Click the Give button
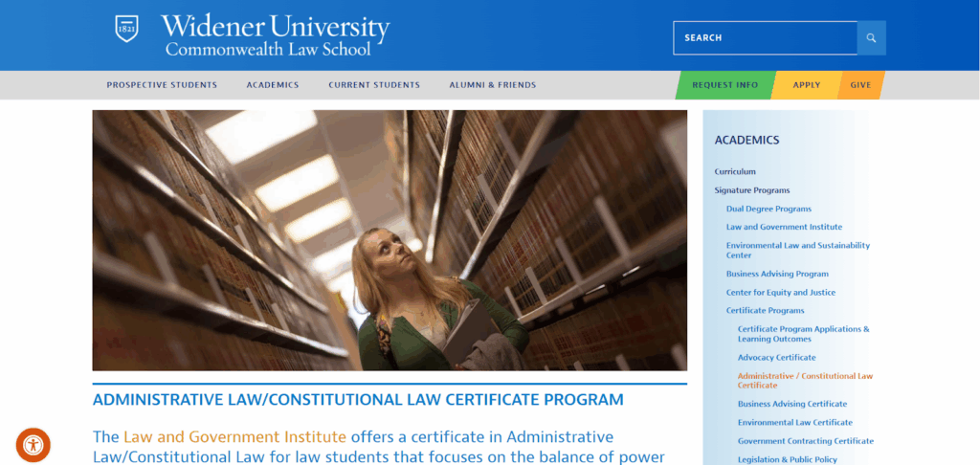Screen dimensions: 980x465 (x=860, y=85)
